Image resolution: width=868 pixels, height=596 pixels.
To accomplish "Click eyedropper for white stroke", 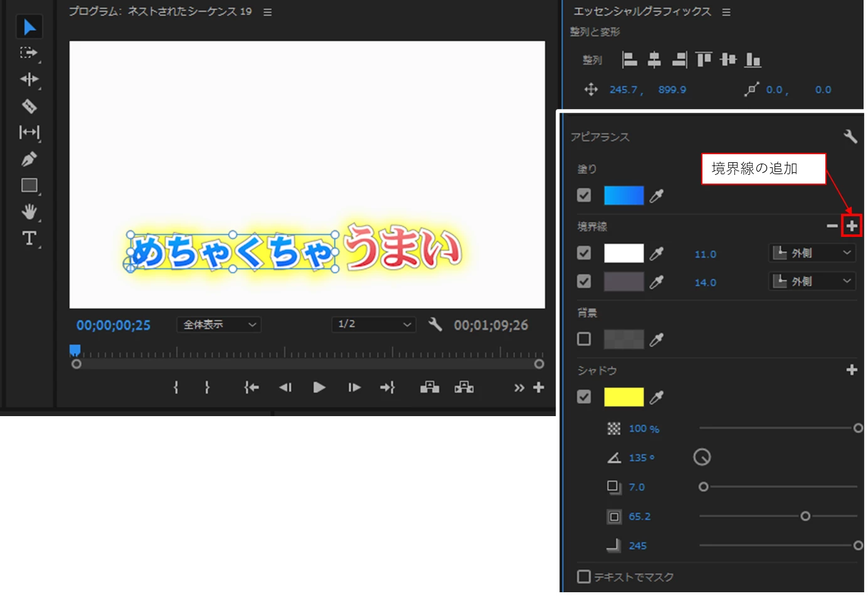I will tap(657, 254).
